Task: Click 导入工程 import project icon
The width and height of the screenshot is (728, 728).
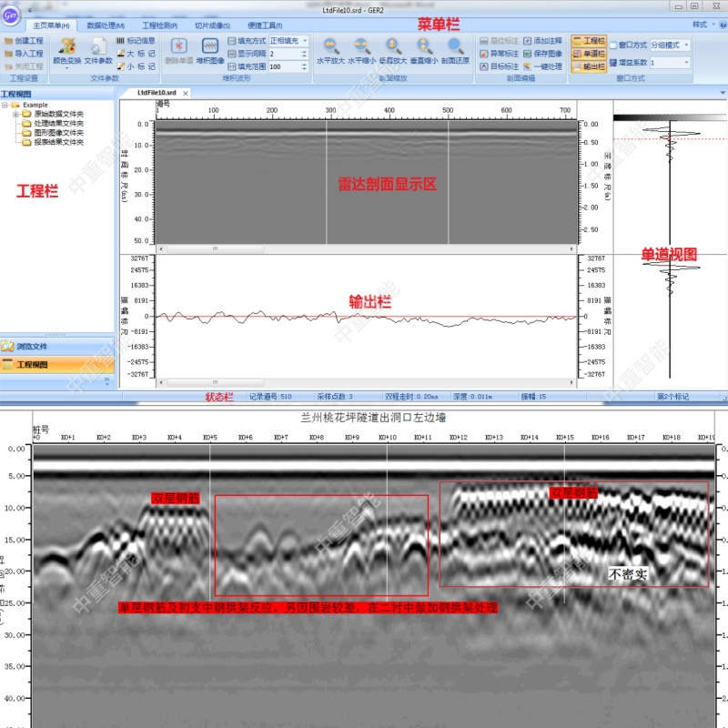Action: 8,54
